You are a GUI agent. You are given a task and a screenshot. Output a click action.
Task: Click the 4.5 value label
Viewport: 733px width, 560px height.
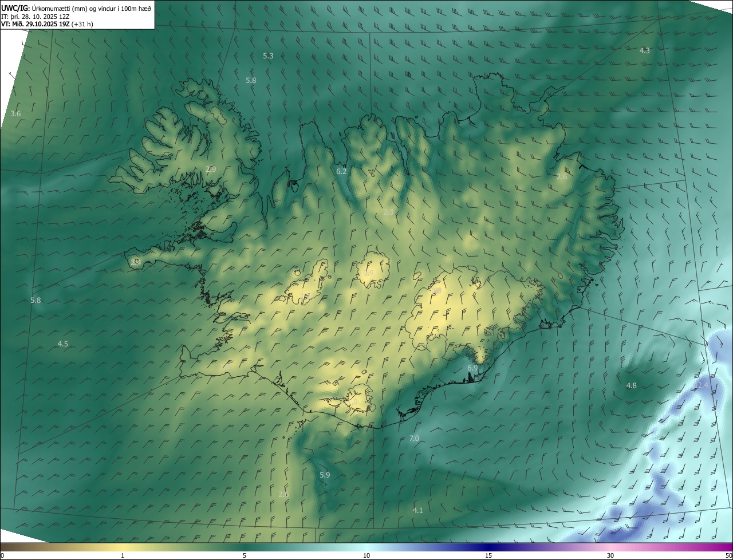pos(63,344)
